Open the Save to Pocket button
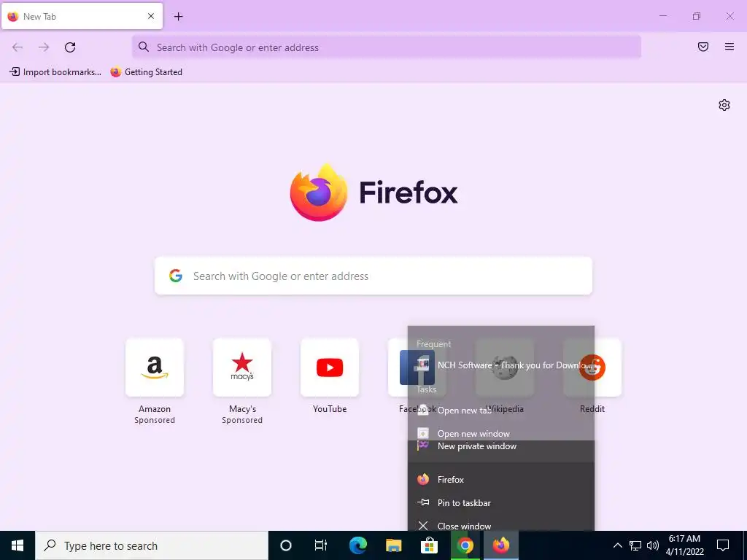 click(x=703, y=47)
